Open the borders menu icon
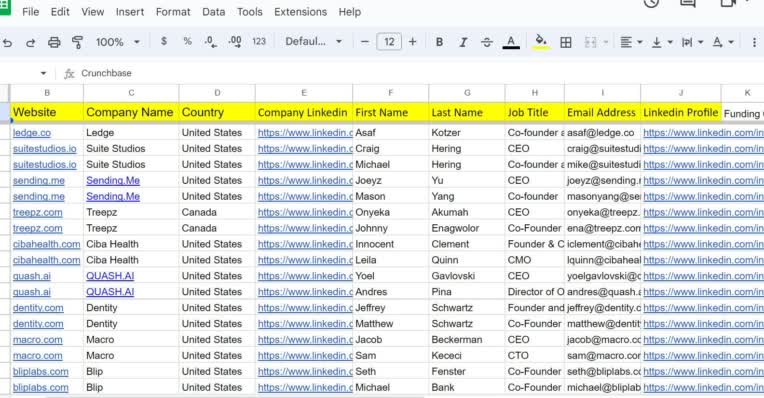Viewport: 764px width, 398px height. click(566, 42)
